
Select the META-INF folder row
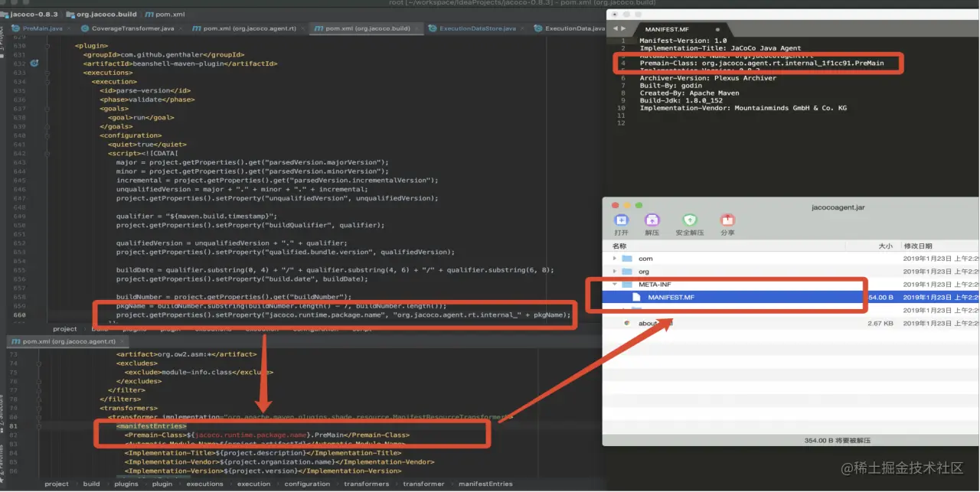[x=791, y=285]
